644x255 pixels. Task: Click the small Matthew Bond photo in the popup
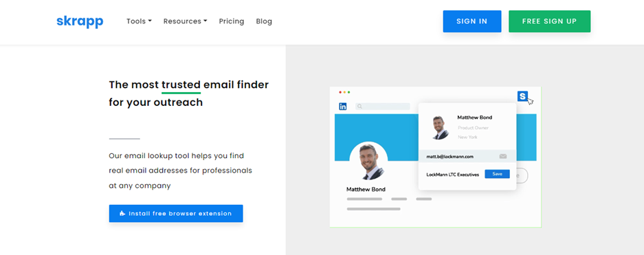click(x=440, y=127)
